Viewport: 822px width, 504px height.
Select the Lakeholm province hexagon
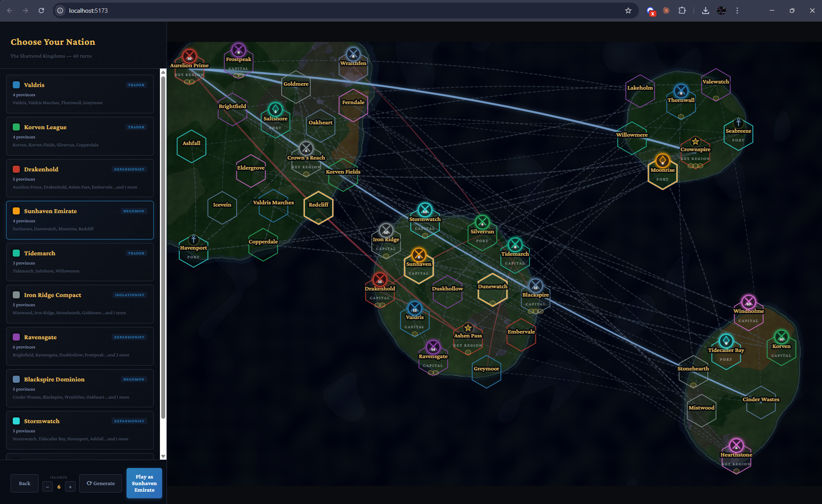(x=640, y=91)
